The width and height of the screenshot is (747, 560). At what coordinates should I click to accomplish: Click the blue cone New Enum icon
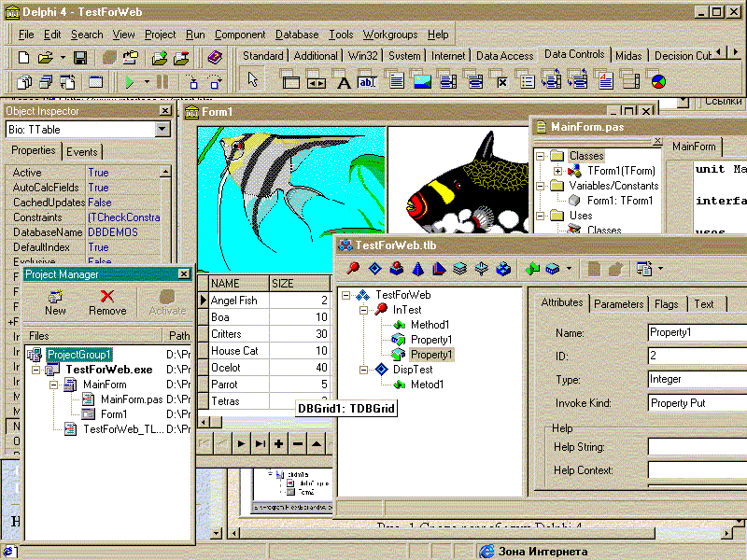click(x=417, y=269)
